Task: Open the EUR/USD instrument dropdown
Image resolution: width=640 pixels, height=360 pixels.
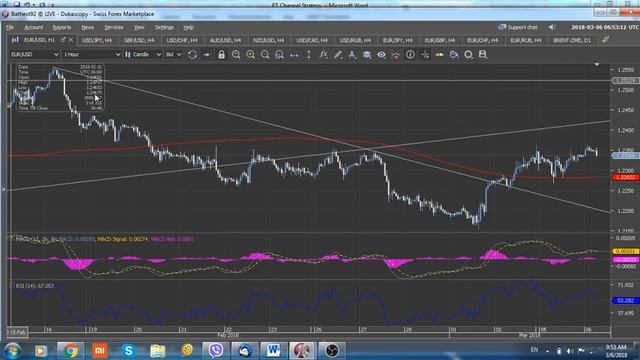Action: [34, 55]
